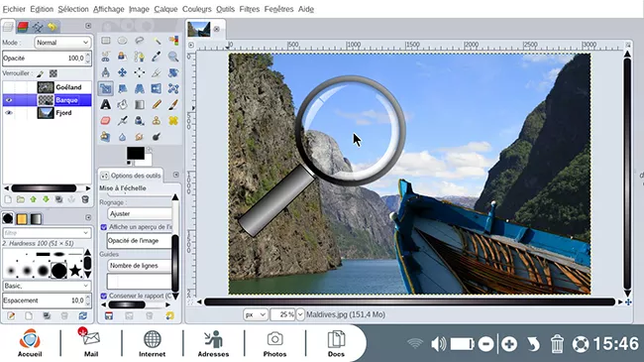Open the Calque menu
Screen dimensions: 644x362
point(165,9)
